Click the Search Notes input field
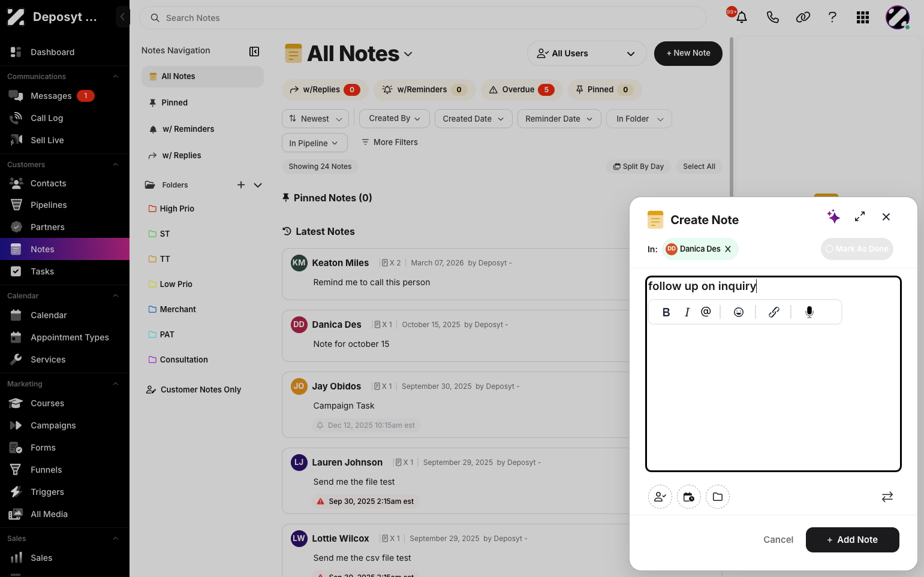 pyautogui.click(x=423, y=18)
